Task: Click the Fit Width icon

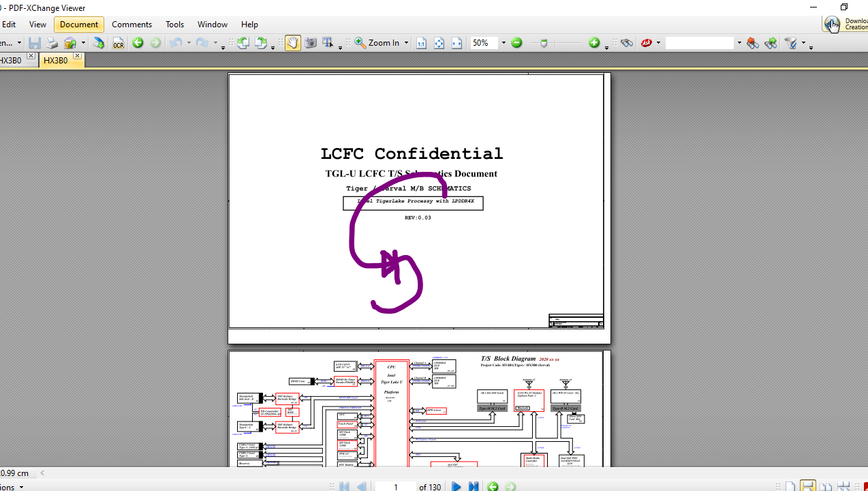Action: [456, 43]
